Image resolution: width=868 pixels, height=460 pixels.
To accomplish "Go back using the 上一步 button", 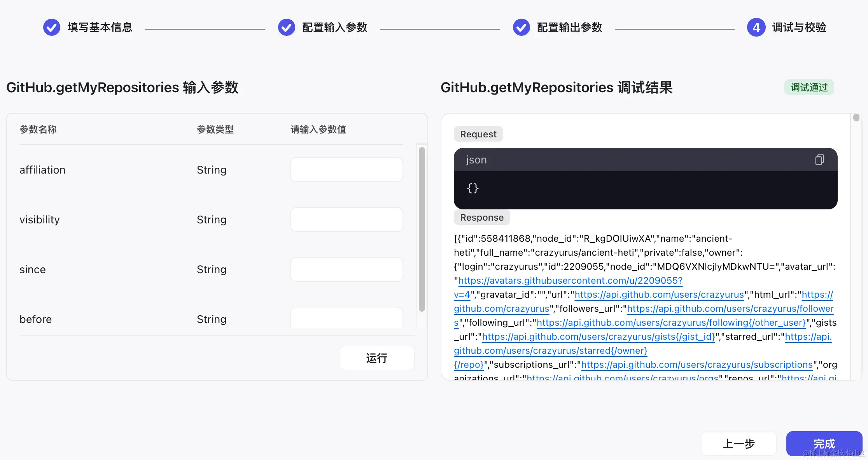I will [739, 443].
